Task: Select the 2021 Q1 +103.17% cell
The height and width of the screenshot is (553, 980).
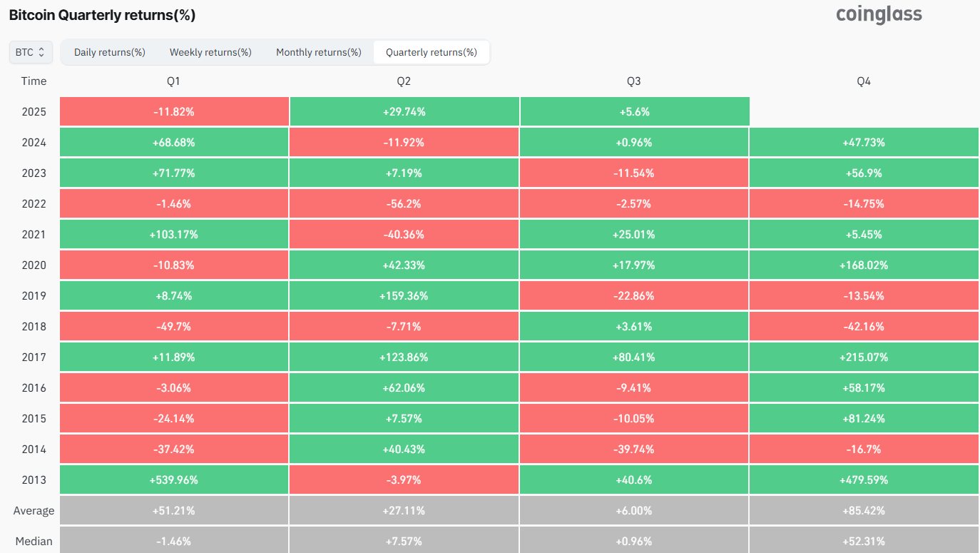Action: pyautogui.click(x=174, y=235)
